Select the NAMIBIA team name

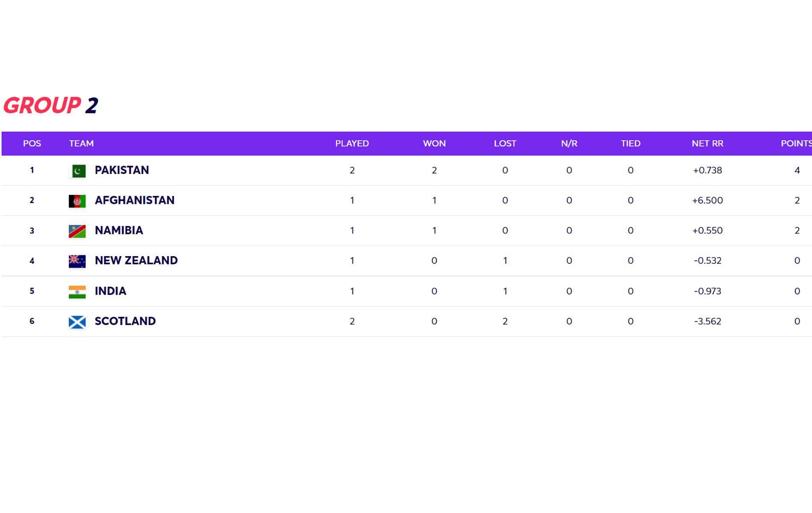119,230
